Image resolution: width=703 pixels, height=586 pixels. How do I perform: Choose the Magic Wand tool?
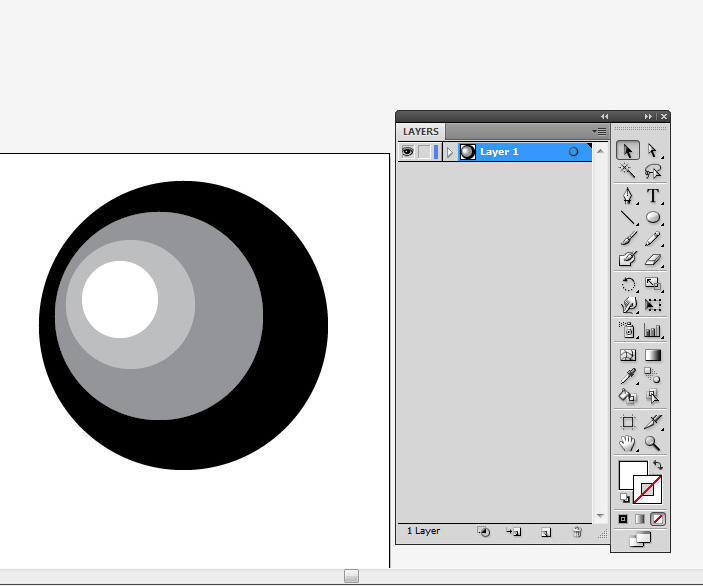[628, 173]
